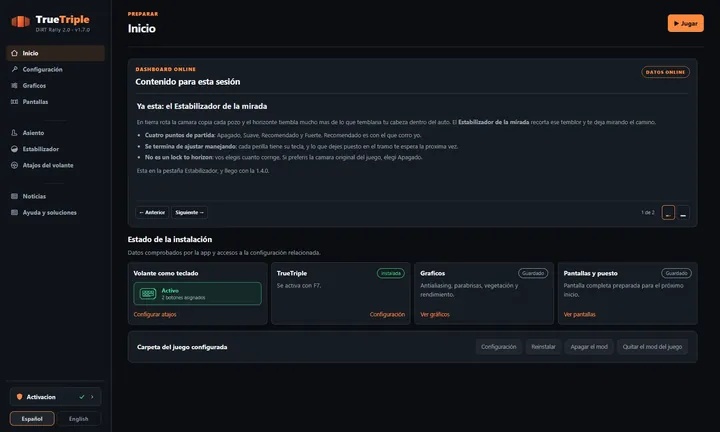Click the Instalada status badge
The image size is (720, 432).
click(391, 273)
